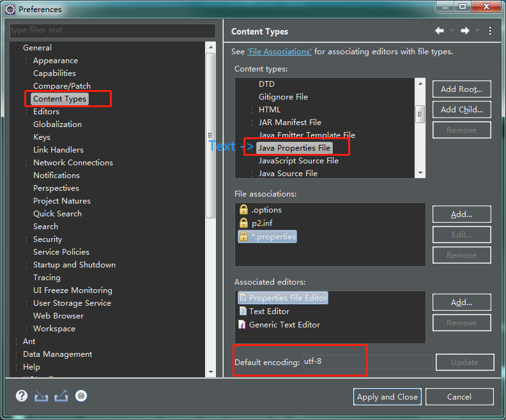The image size is (506, 420).
Task: Expand the Security node
Action: tap(27, 239)
